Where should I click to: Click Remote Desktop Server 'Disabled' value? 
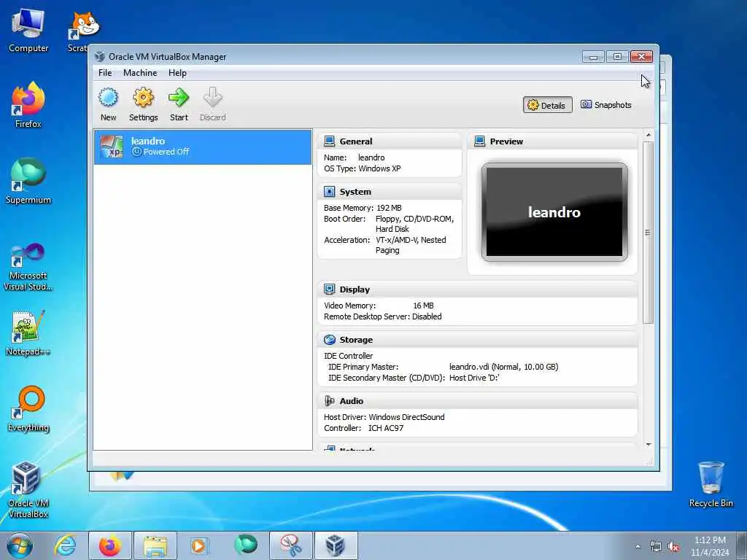(x=427, y=316)
